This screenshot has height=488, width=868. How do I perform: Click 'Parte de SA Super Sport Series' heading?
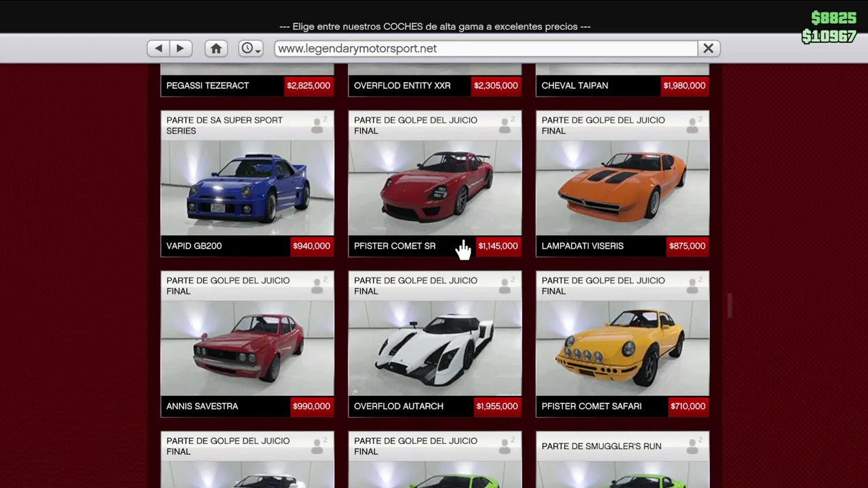(x=224, y=125)
